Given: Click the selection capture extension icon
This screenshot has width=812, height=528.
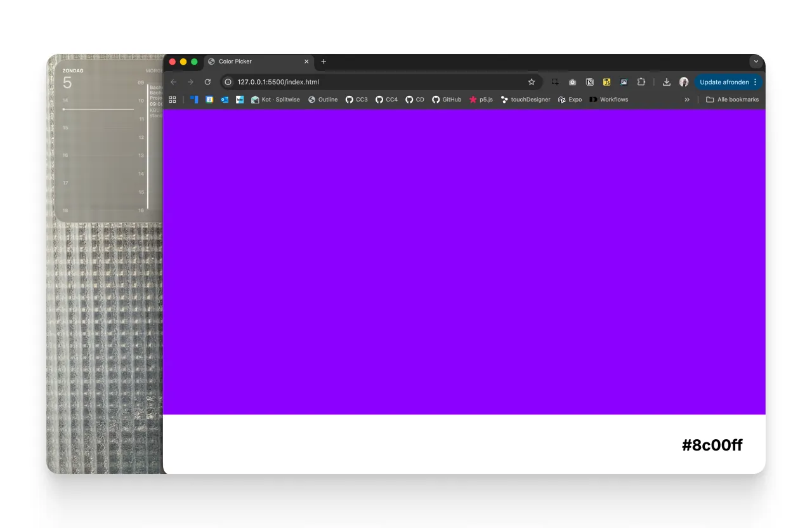Looking at the screenshot, I should pyautogui.click(x=555, y=82).
